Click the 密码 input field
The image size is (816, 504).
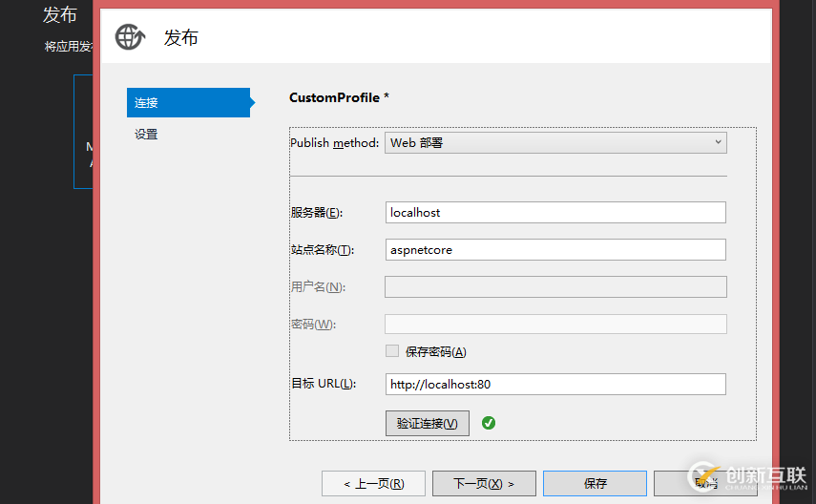[x=555, y=325]
